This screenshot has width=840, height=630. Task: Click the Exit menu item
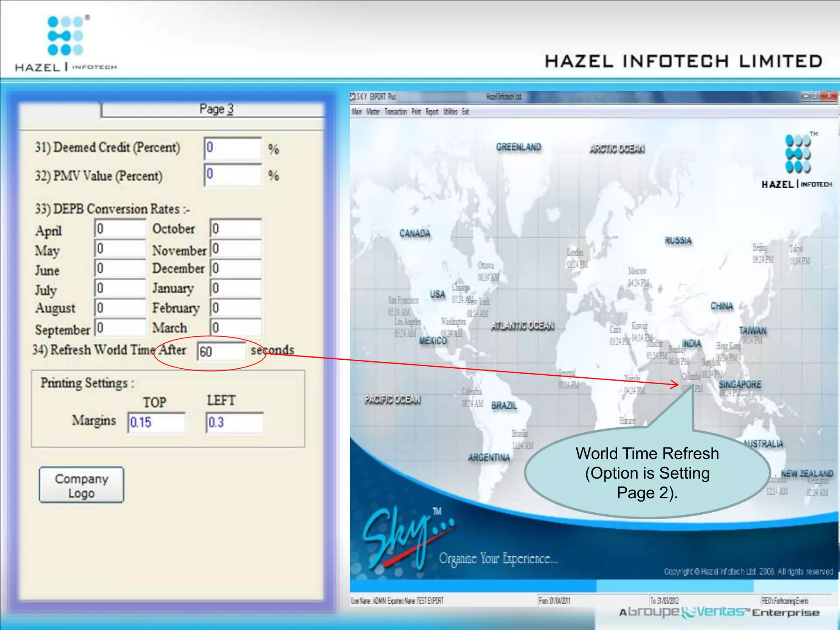465,112
